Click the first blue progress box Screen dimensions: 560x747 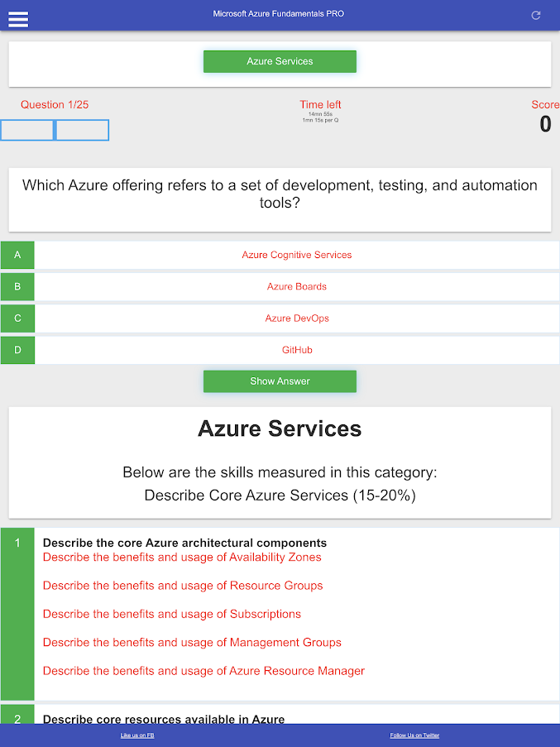click(x=27, y=130)
